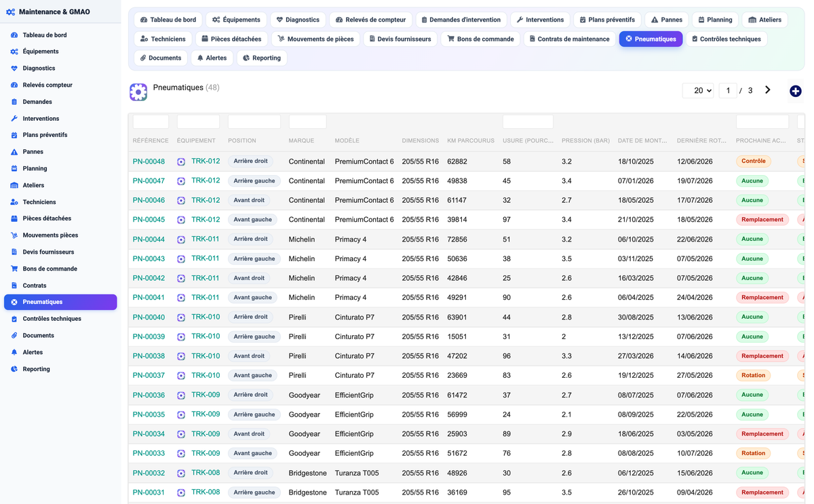Open tire reference PN-00045 link
814x504 pixels.
pyautogui.click(x=149, y=220)
